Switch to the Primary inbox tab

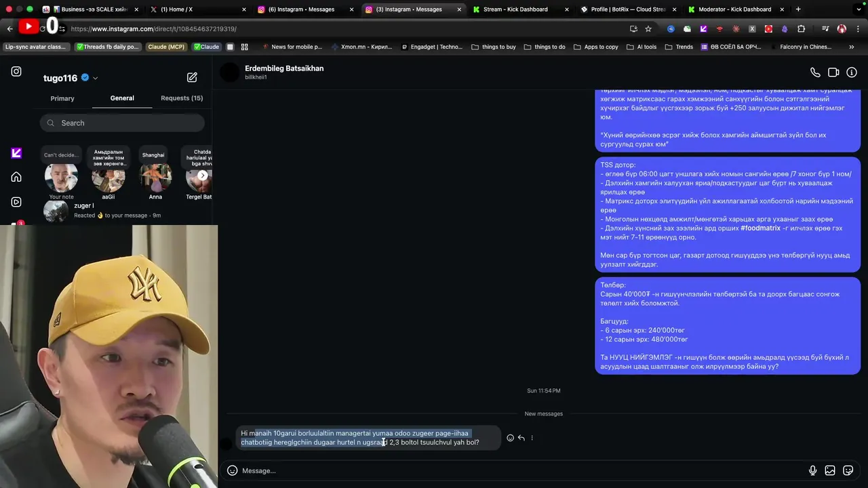tap(62, 98)
